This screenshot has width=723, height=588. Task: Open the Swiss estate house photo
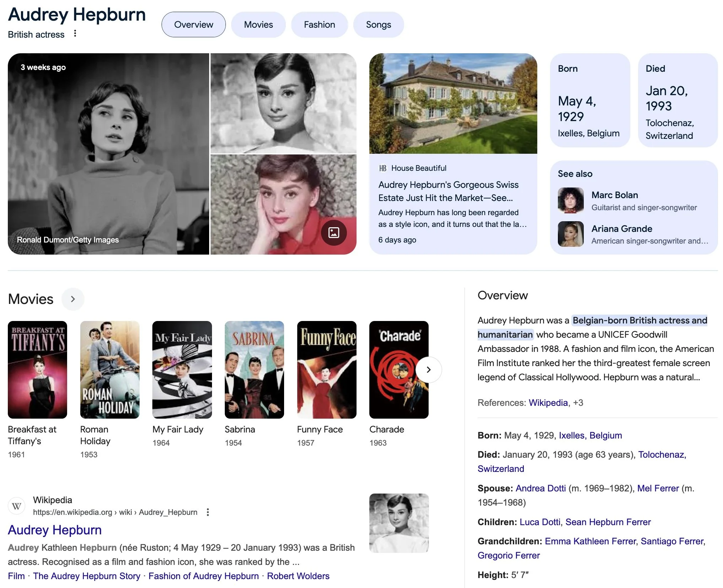click(453, 104)
